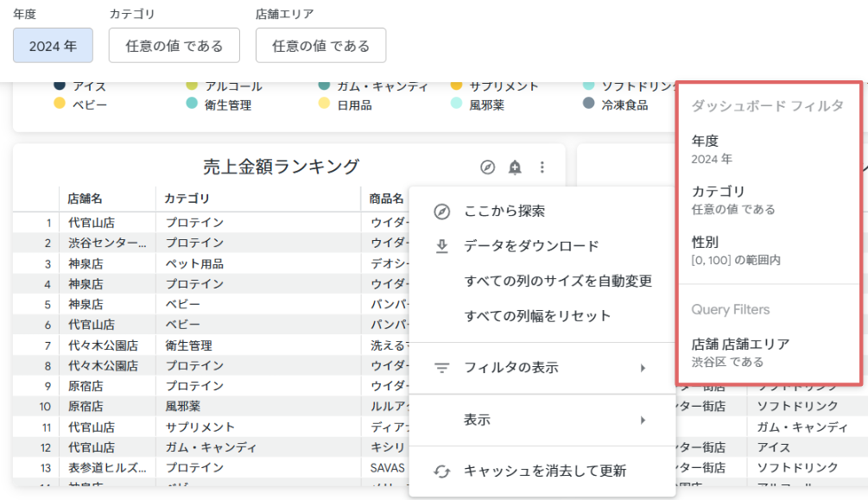Image resolution: width=868 pixels, height=500 pixels.
Task: Expand the 表示 submenu arrow
Action: tap(643, 421)
